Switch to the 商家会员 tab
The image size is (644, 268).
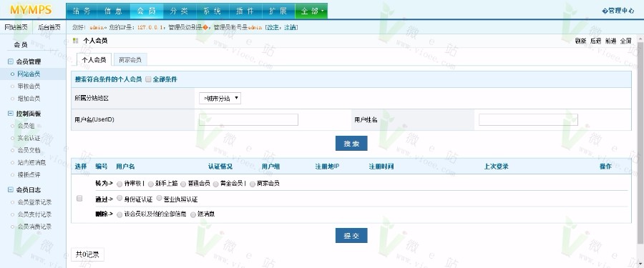(x=130, y=60)
